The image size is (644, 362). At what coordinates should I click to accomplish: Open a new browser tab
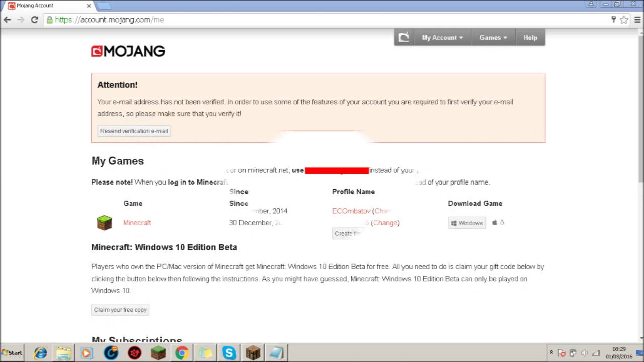103,6
